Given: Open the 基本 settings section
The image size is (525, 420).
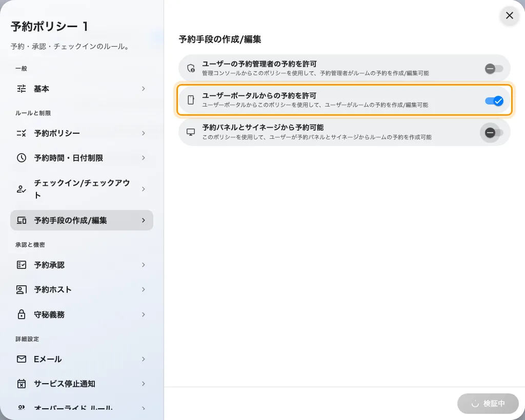Looking at the screenshot, I should click(x=82, y=89).
